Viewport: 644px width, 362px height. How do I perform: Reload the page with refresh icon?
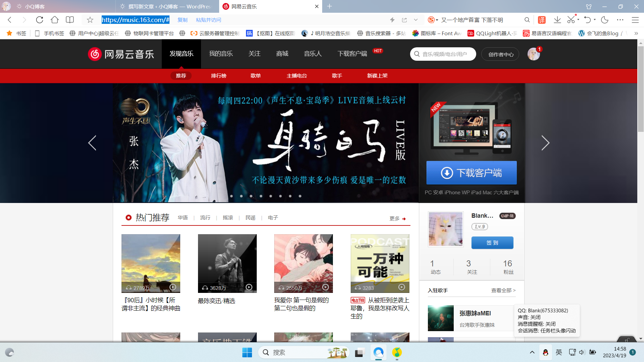(39, 20)
